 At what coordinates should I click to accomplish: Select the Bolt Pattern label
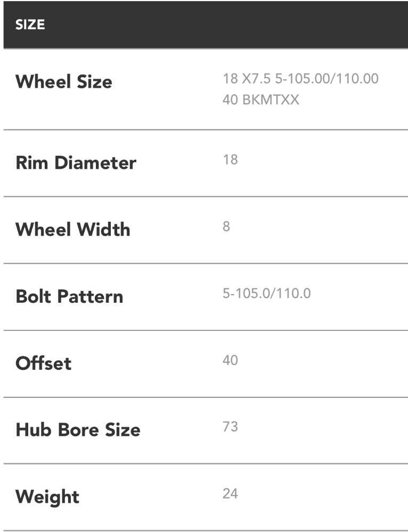pyautogui.click(x=69, y=297)
